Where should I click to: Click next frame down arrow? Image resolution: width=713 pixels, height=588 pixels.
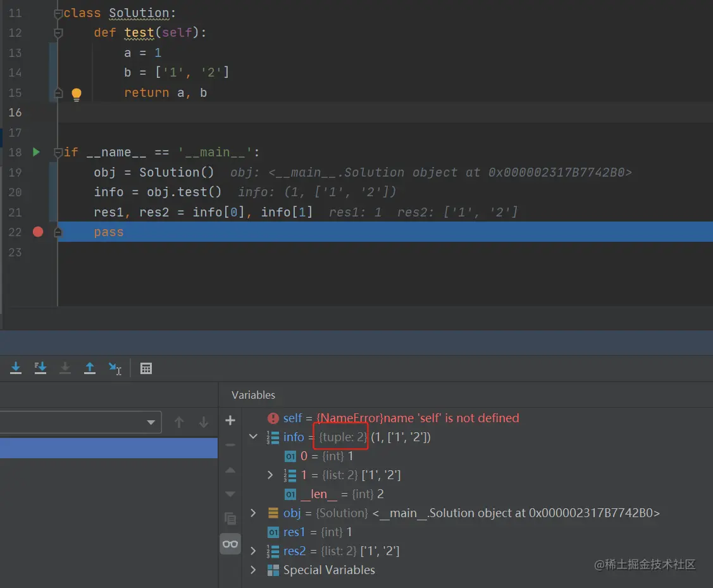click(203, 422)
